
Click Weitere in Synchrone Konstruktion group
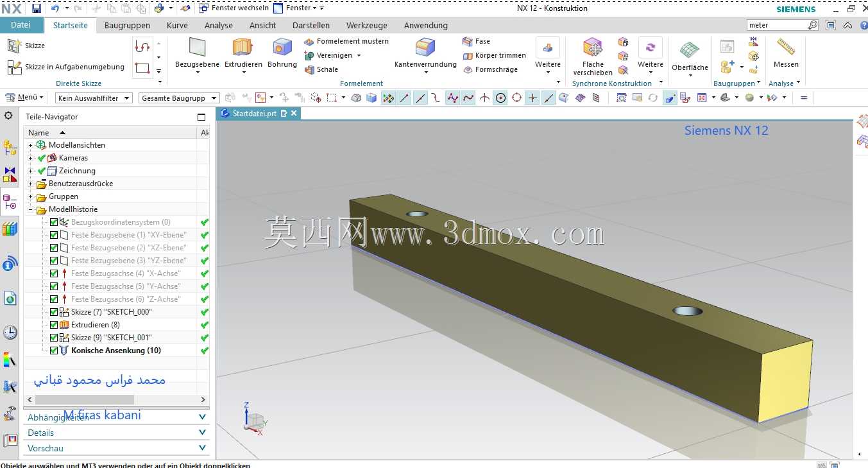click(651, 55)
